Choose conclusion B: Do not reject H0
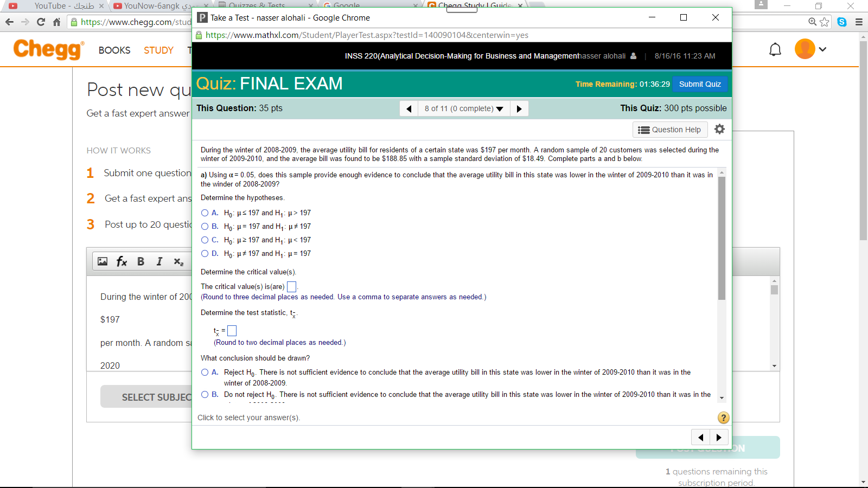The height and width of the screenshot is (488, 868). click(205, 394)
